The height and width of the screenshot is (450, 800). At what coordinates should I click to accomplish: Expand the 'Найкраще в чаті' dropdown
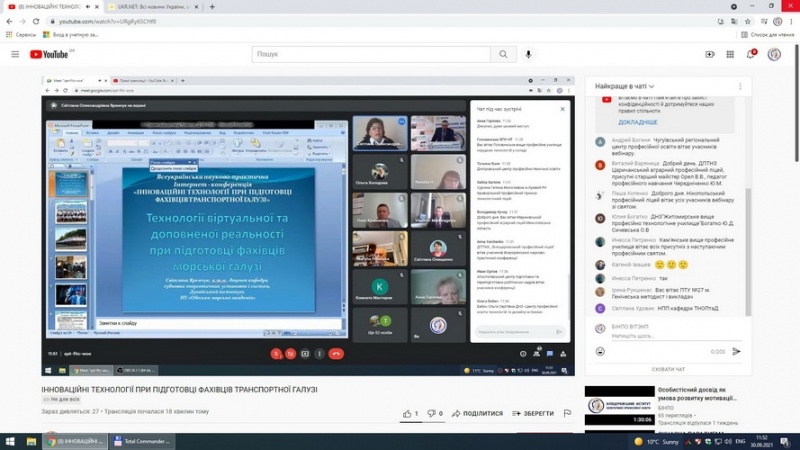point(626,87)
